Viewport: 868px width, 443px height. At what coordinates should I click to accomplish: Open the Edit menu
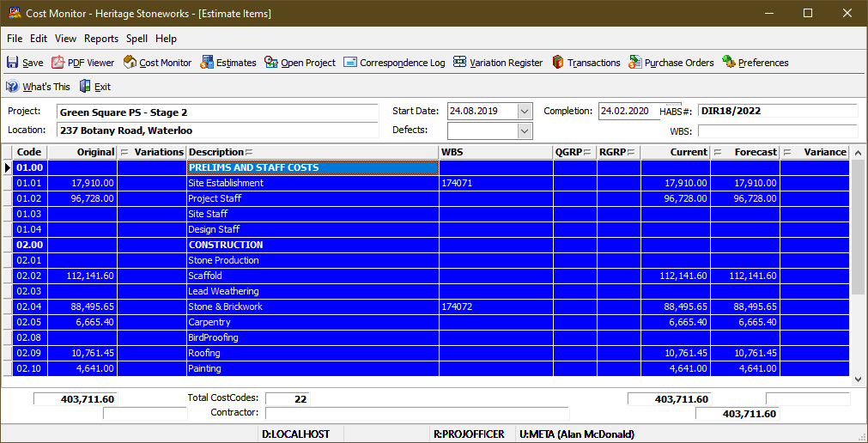[x=39, y=39]
